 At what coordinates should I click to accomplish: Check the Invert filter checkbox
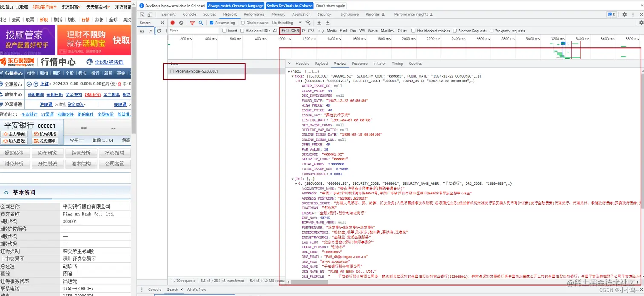(x=224, y=31)
